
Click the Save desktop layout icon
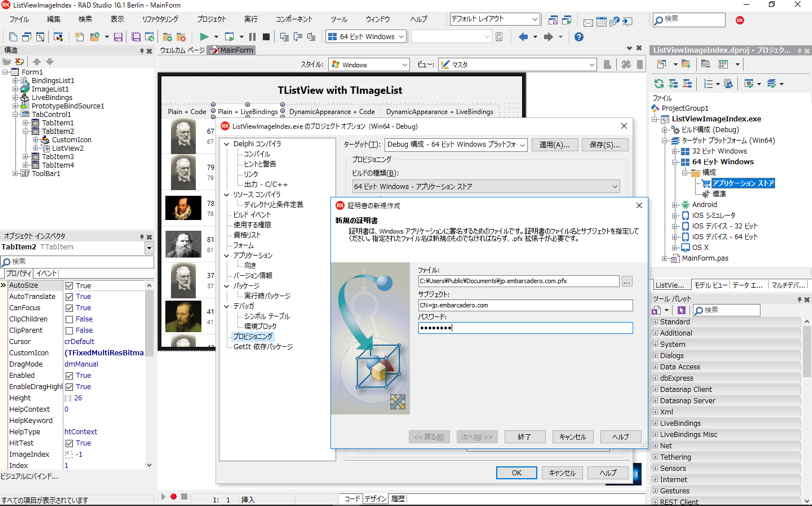553,20
